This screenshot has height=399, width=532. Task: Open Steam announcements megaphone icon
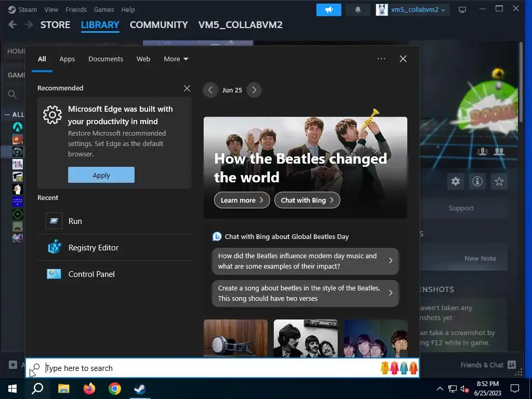click(x=328, y=10)
